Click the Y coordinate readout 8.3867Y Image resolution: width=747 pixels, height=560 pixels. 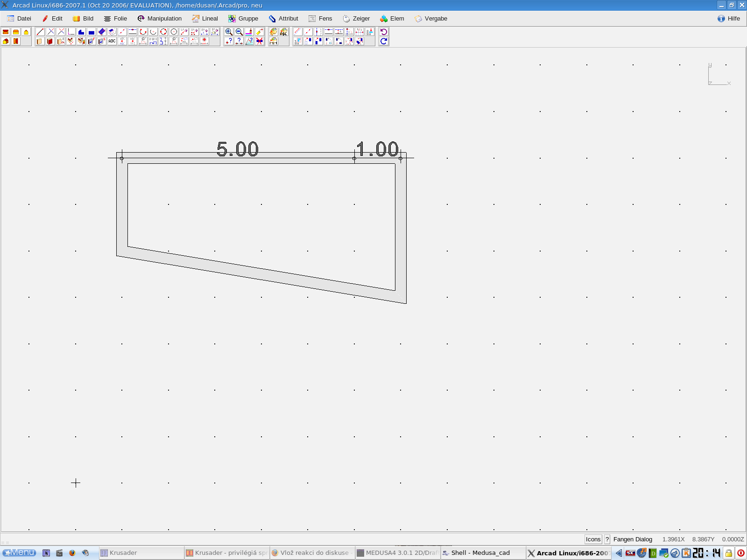pos(703,539)
